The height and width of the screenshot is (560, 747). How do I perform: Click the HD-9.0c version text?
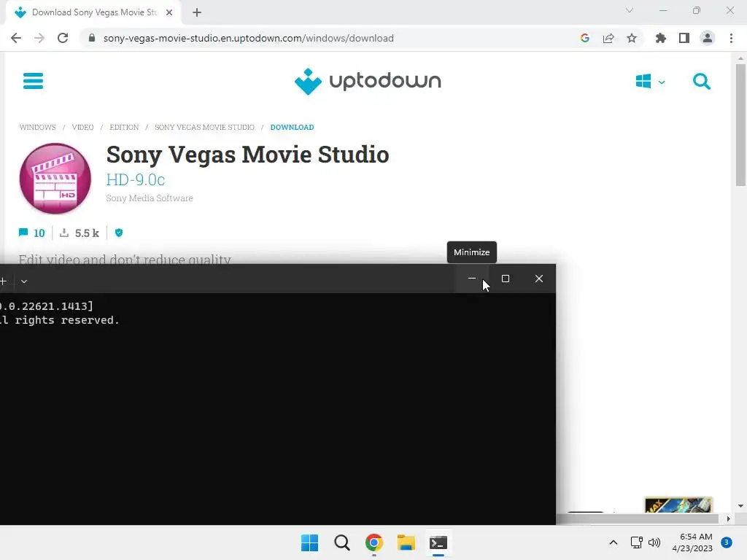point(136,179)
